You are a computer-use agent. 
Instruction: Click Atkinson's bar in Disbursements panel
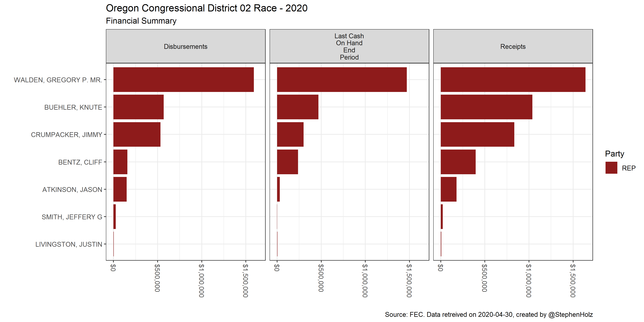click(120, 189)
